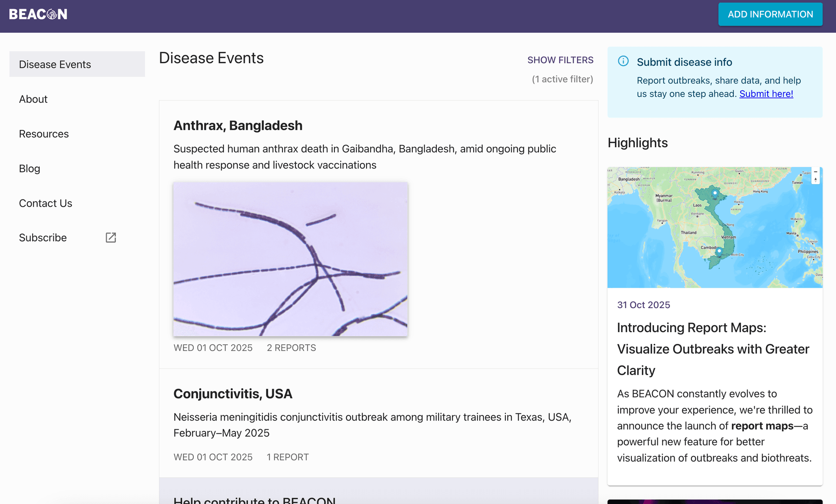Open the Disease Events sidebar item
This screenshot has width=836, height=504.
55,64
